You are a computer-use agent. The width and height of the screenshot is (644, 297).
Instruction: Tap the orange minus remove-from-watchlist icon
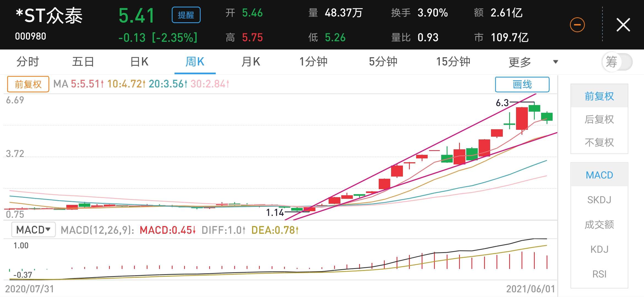click(577, 25)
